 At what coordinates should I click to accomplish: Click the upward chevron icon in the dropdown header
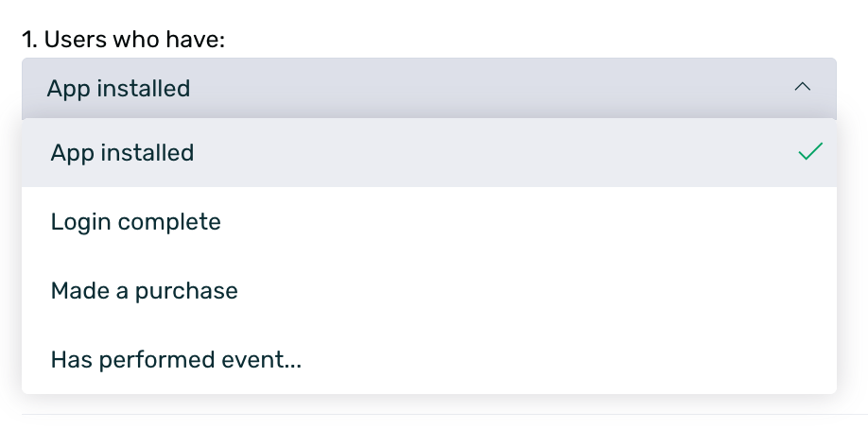click(803, 88)
